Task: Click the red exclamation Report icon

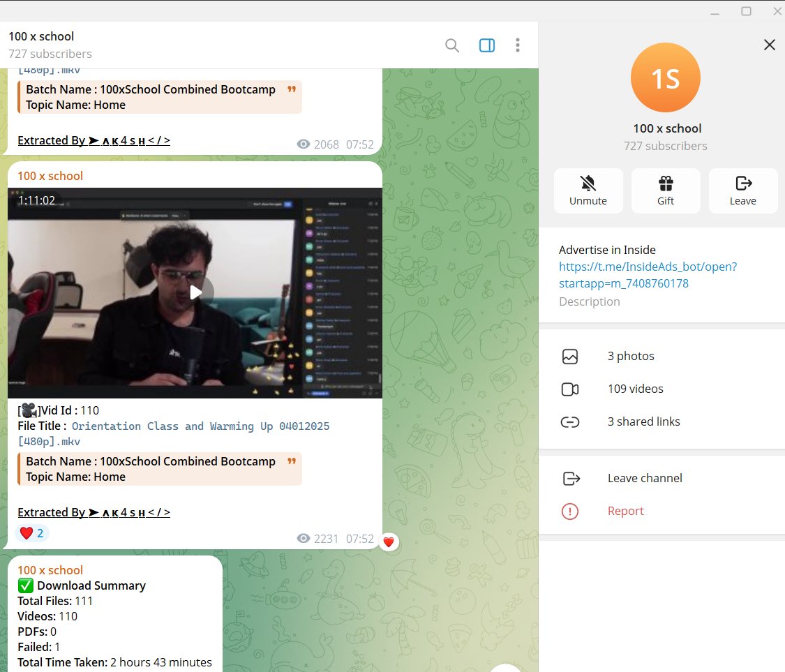Action: pos(570,512)
